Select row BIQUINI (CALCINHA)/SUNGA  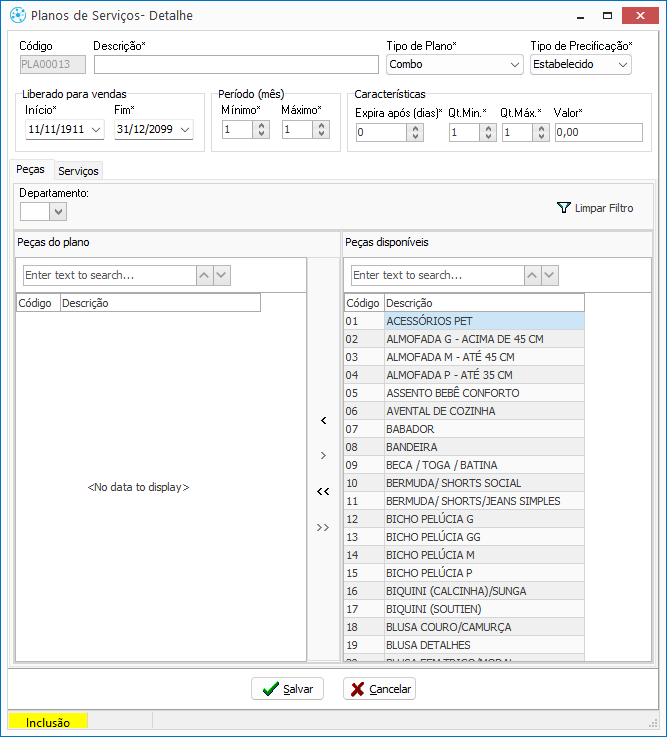pos(464,591)
